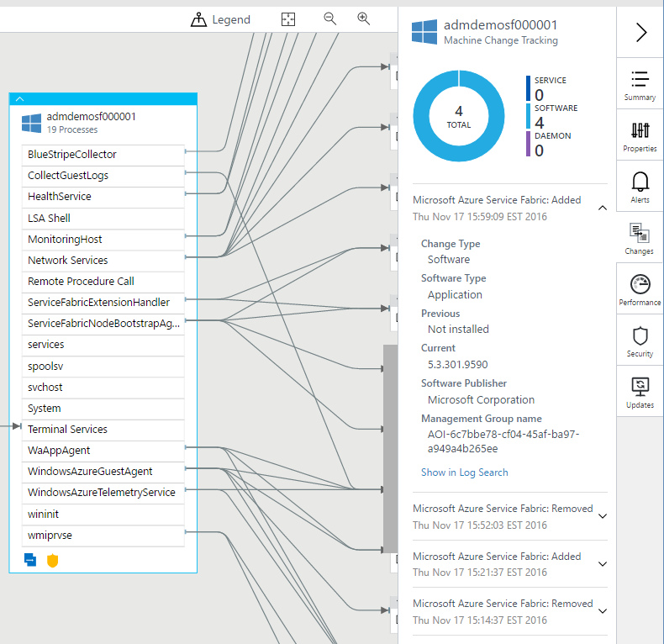Click the light blue SOFTWARE legend bar
Viewport: 664px width, 644px height.
pyautogui.click(x=528, y=116)
